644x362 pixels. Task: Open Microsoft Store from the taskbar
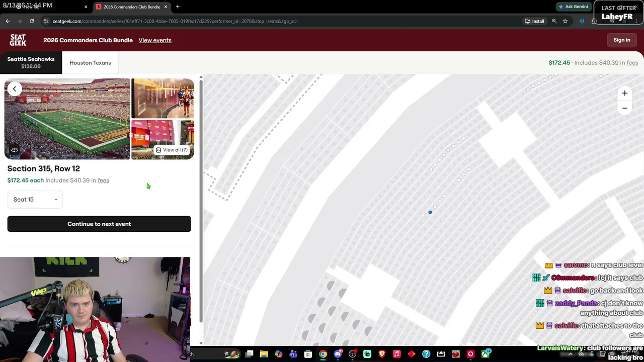tap(308, 354)
